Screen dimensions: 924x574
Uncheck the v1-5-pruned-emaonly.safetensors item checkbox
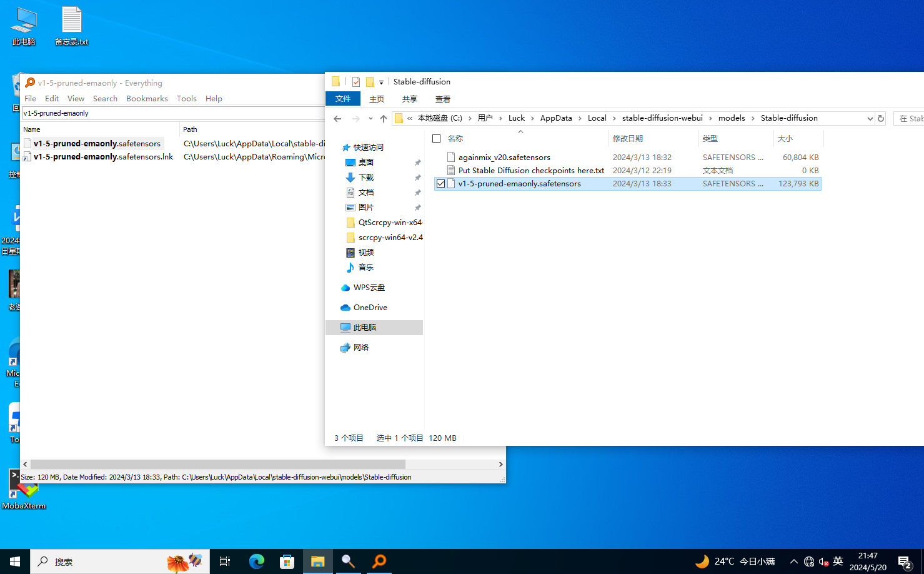point(441,184)
